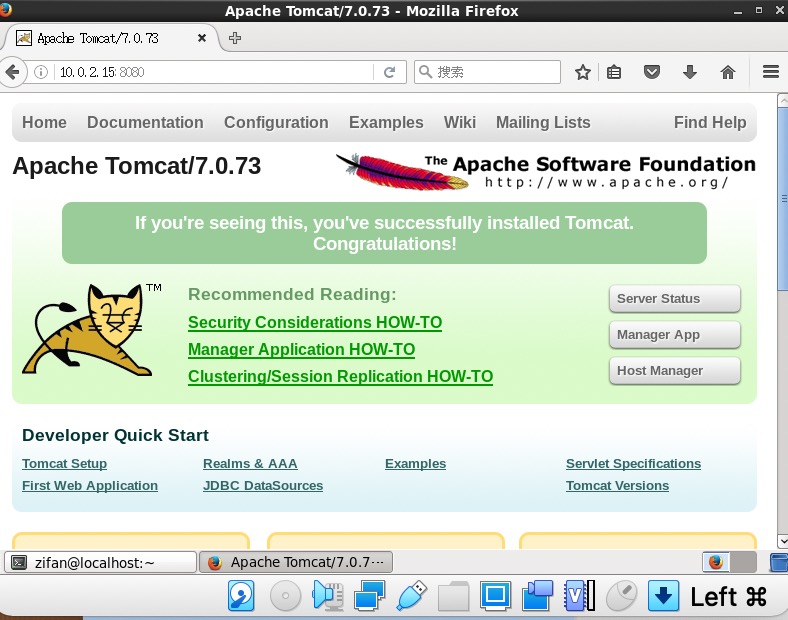Click the Tomcat cat logo image

coord(87,330)
